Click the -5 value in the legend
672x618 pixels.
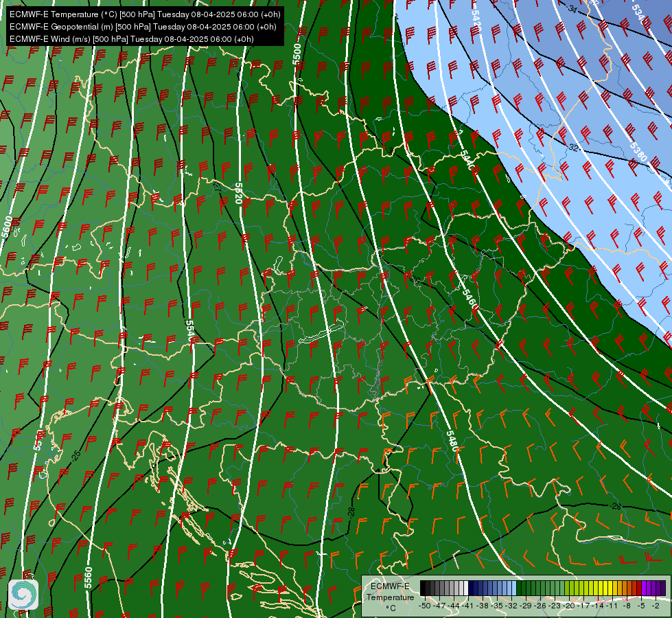[x=641, y=606]
